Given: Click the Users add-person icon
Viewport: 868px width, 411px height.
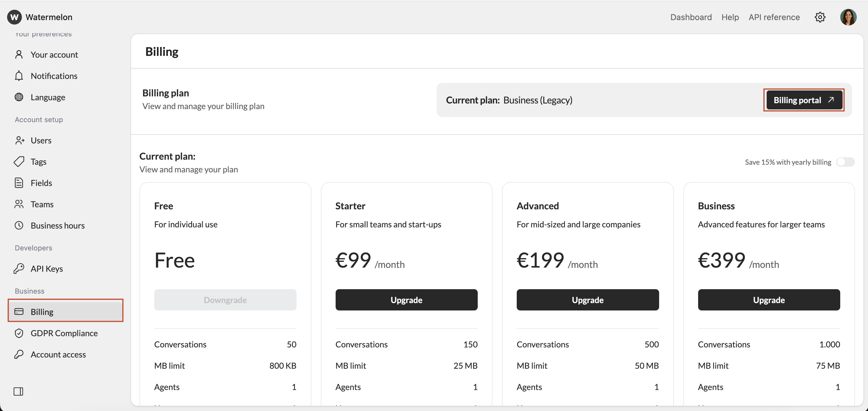Looking at the screenshot, I should [x=19, y=140].
